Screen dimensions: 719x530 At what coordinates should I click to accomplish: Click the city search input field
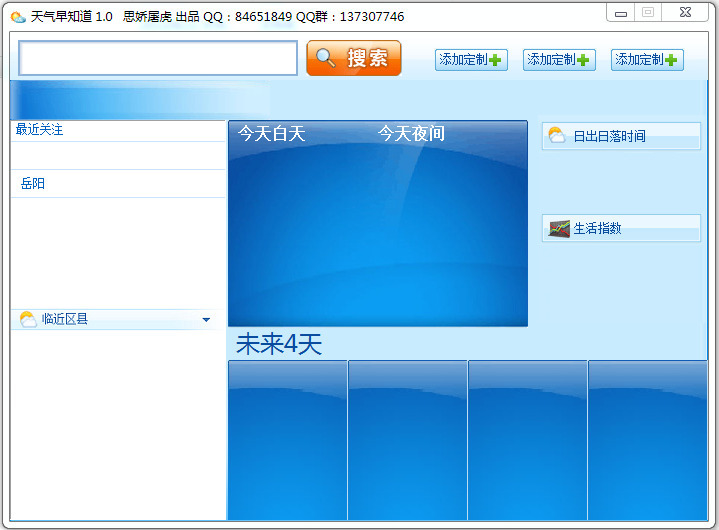point(158,58)
